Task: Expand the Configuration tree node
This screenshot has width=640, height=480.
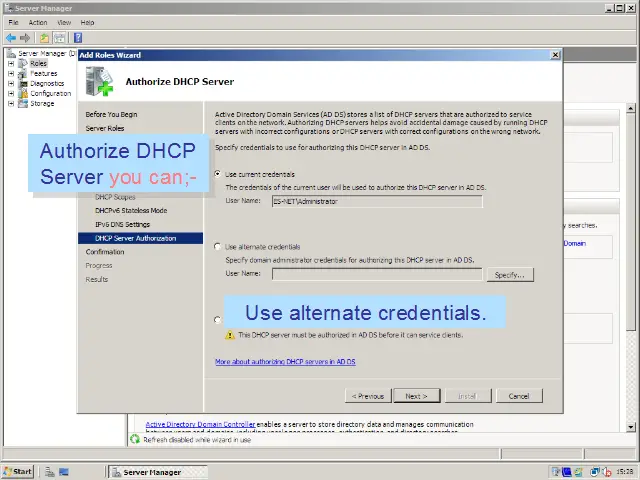Action: point(11,93)
